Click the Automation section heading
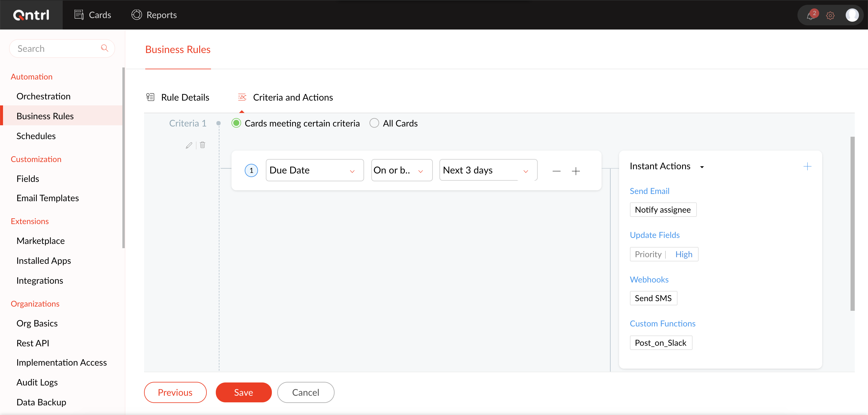Viewport: 868px width, 415px height. click(32, 76)
